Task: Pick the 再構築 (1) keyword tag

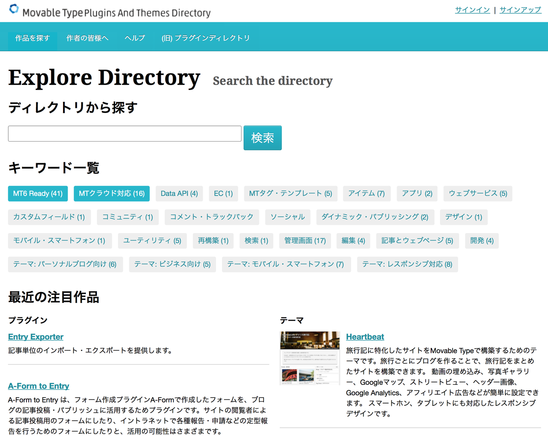Action: [x=213, y=241]
